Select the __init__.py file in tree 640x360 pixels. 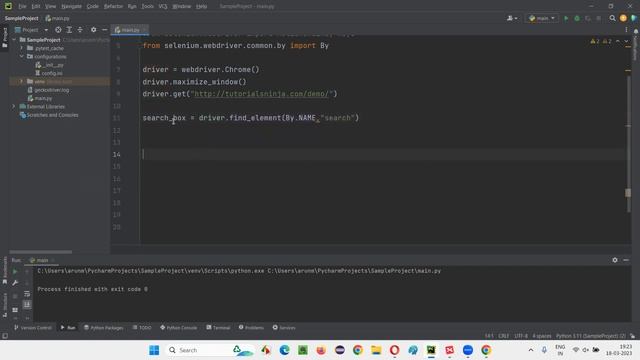pyautogui.click(x=49, y=65)
